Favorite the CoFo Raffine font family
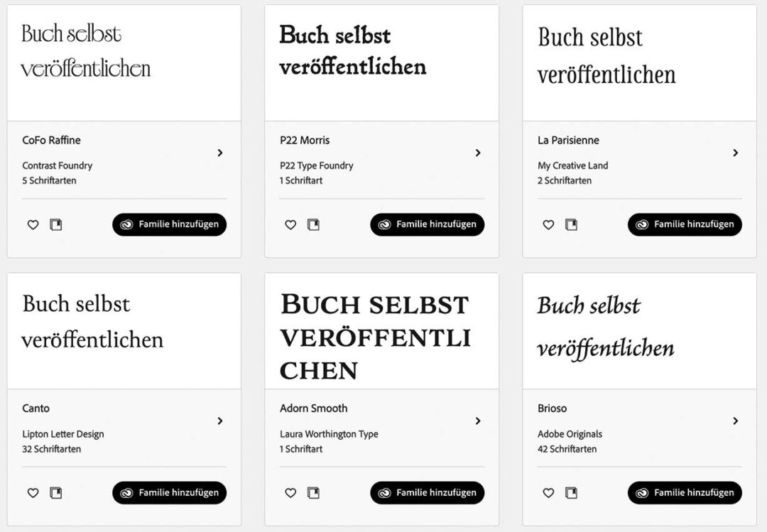Image resolution: width=767 pixels, height=532 pixels. click(x=33, y=224)
